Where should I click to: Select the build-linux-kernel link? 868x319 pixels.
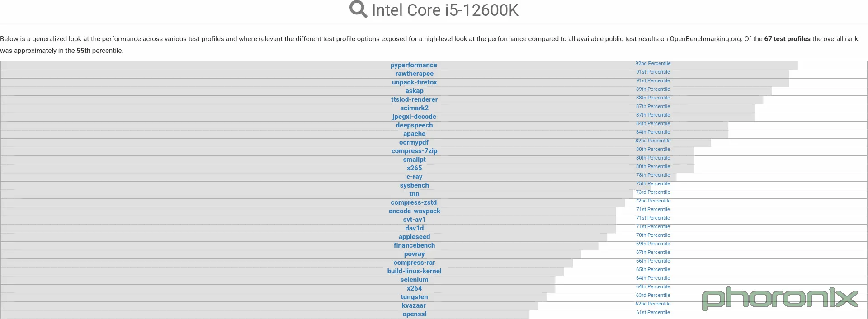[414, 271]
